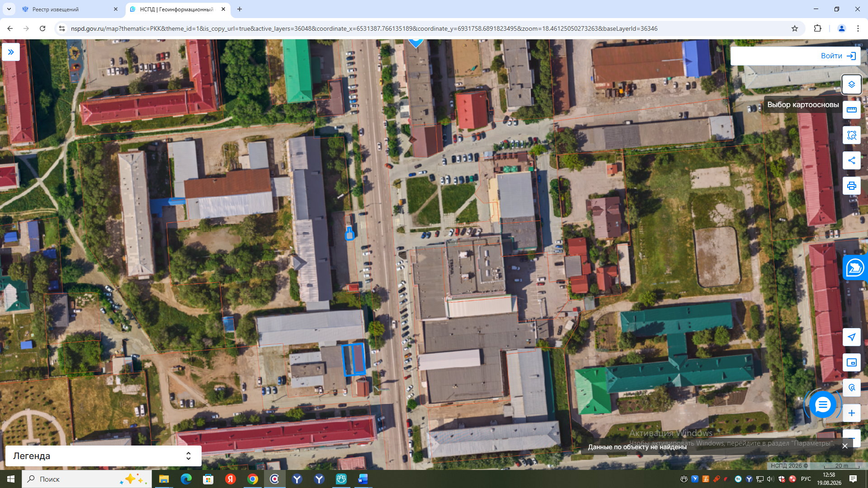Open Yandex from the taskbar

tap(230, 479)
